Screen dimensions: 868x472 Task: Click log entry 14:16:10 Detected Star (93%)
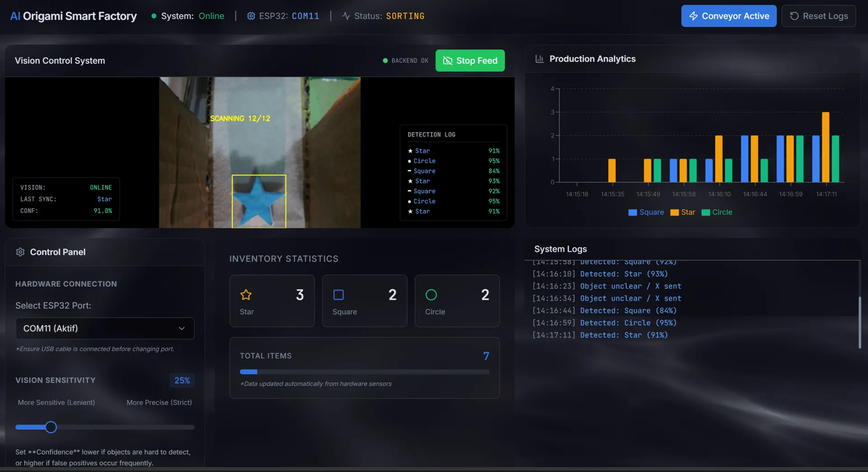pyautogui.click(x=600, y=274)
